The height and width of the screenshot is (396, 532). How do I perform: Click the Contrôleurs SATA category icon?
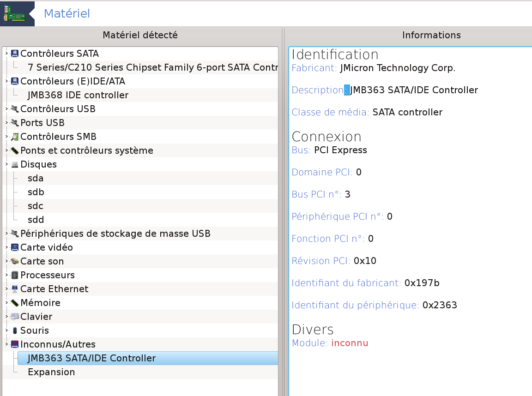15,54
